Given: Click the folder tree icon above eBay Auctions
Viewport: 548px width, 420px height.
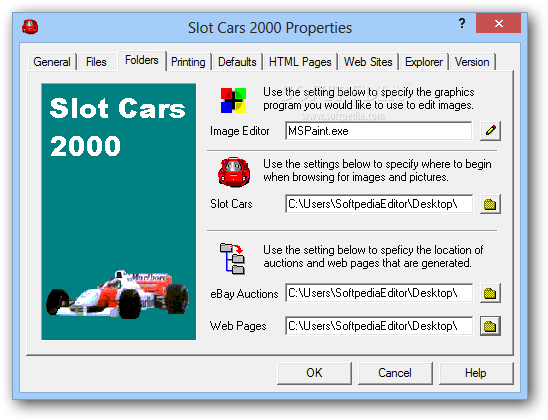Looking at the screenshot, I should tap(232, 258).
